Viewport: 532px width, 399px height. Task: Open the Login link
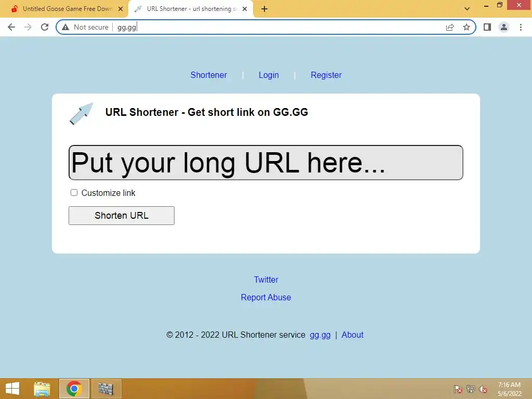pos(269,75)
